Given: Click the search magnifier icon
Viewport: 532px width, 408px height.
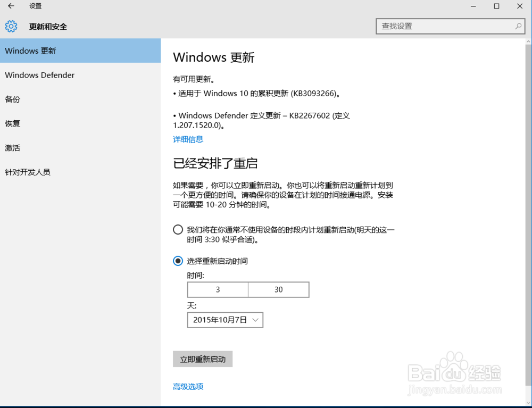Looking at the screenshot, I should click(x=518, y=26).
